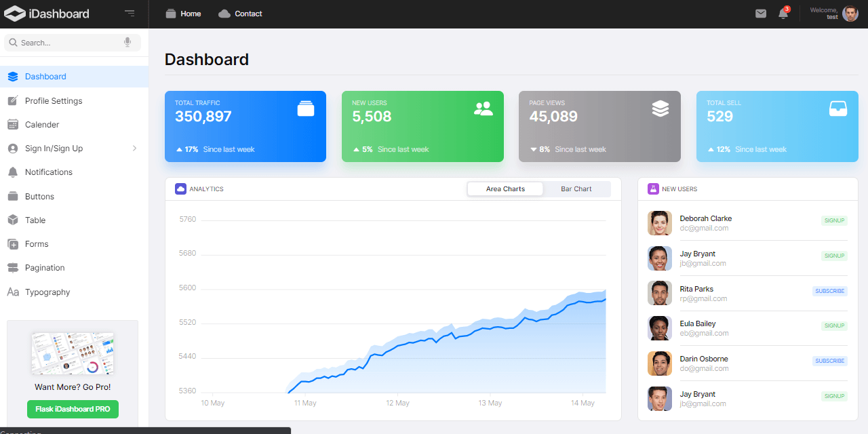Open the Typography page
Screen dimensions: 868x434
click(74, 292)
